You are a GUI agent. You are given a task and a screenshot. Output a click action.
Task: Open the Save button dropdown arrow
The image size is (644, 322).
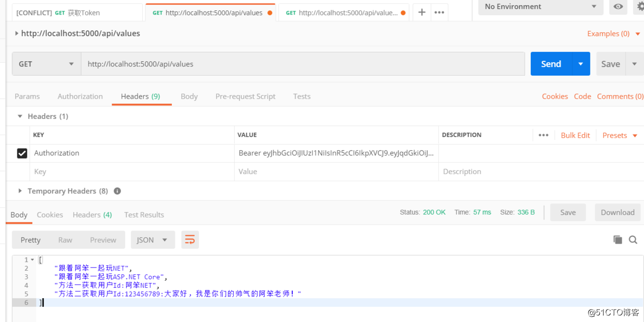pos(634,64)
